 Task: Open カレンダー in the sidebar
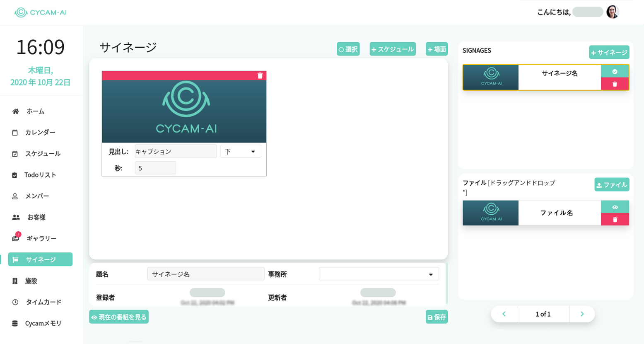click(x=40, y=132)
